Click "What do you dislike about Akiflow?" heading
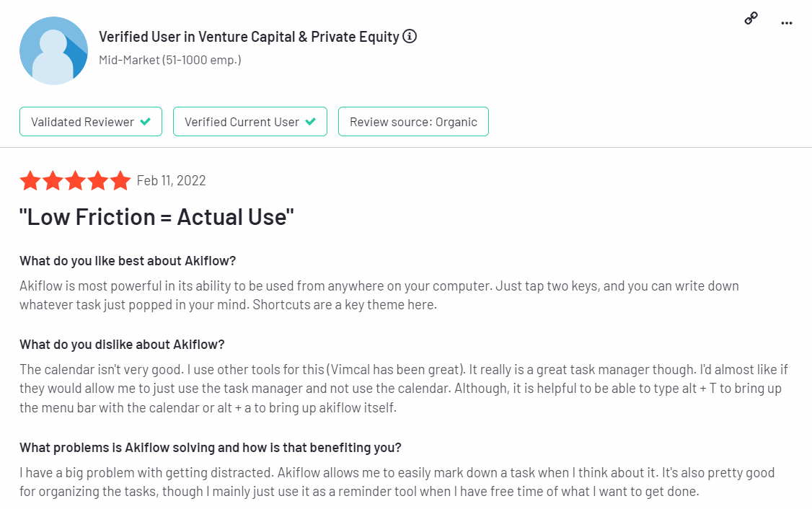812x509 pixels. tap(122, 344)
